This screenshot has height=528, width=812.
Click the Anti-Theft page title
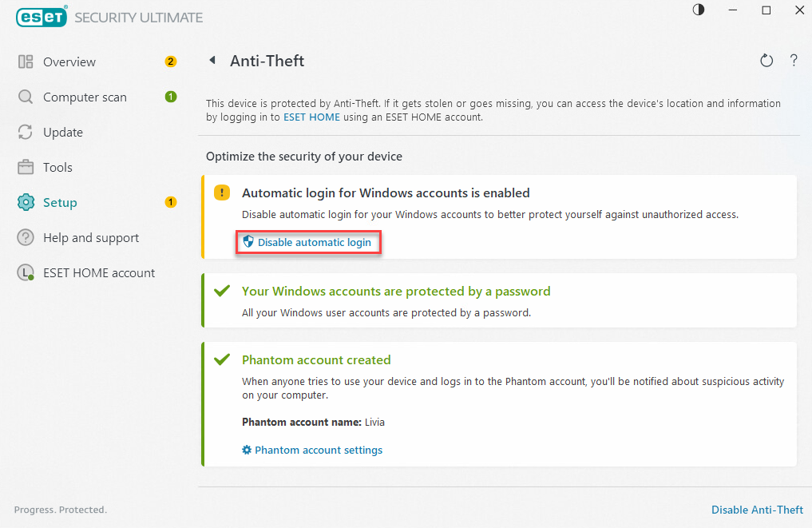tap(267, 62)
